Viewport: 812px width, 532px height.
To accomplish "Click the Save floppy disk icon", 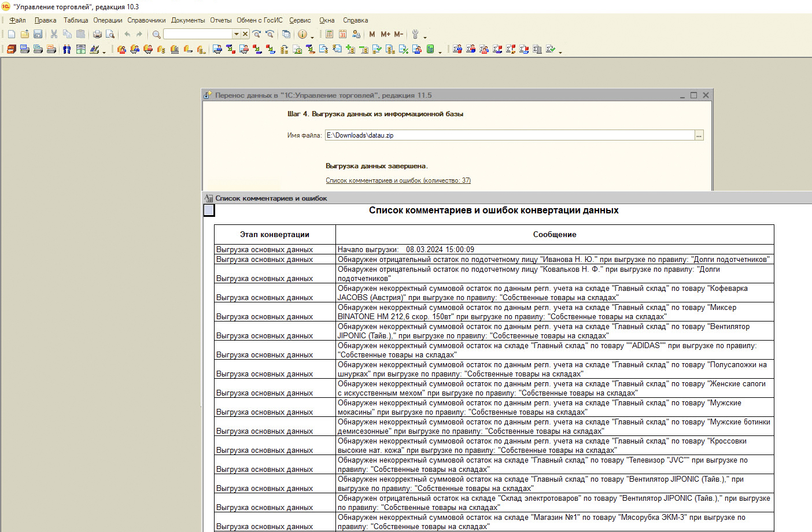I will tap(38, 34).
